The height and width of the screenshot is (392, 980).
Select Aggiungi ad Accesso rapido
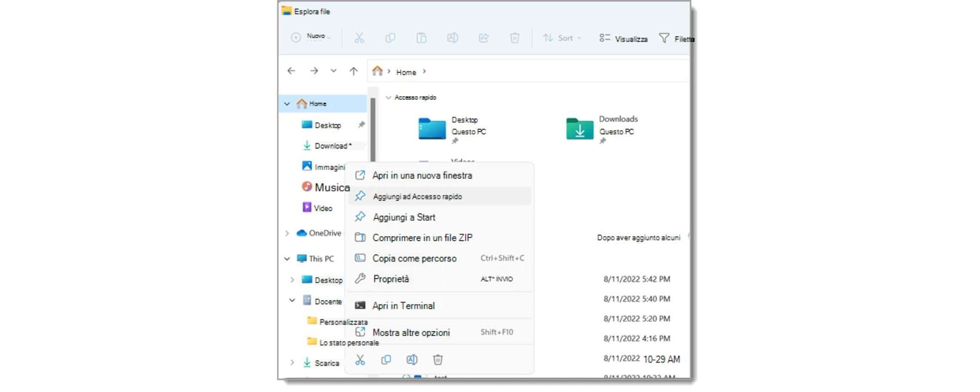(417, 196)
